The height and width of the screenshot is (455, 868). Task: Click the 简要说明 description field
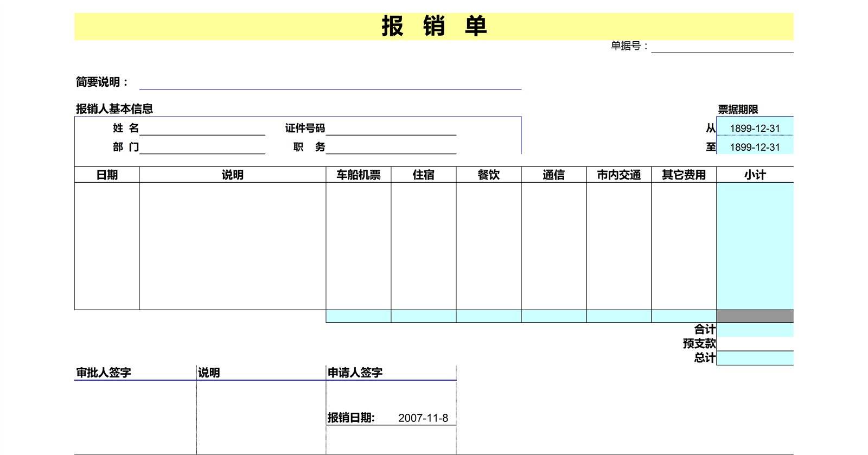330,82
